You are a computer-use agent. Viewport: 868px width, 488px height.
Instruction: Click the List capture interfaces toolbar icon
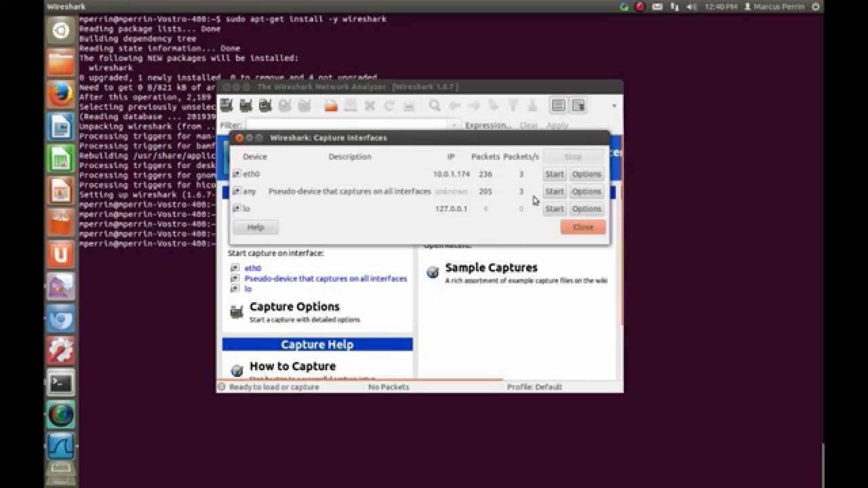coord(226,105)
